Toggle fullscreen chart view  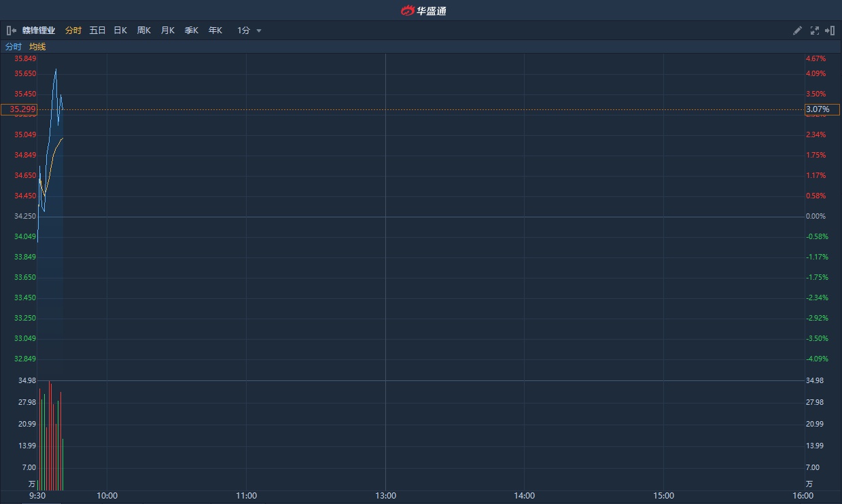[815, 31]
